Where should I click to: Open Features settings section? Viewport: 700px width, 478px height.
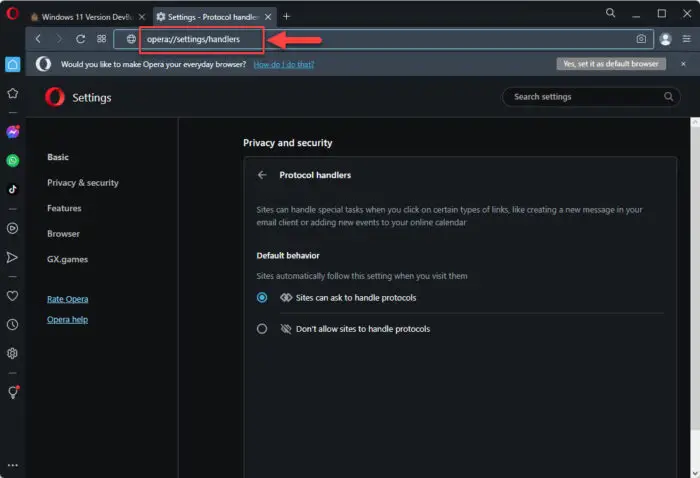pos(64,208)
